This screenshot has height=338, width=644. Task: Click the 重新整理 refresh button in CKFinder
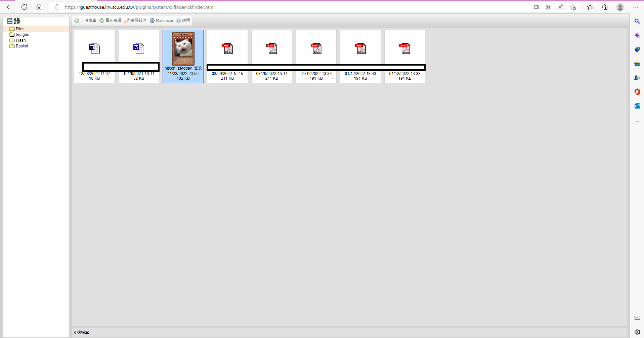[111, 21]
